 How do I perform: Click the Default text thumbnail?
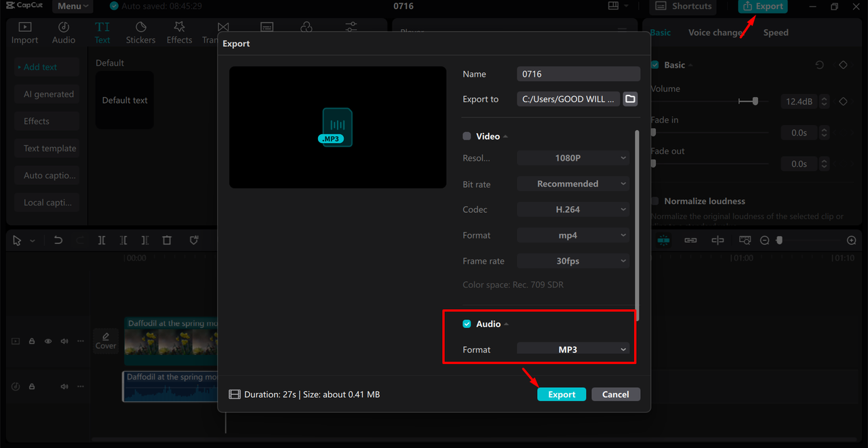click(125, 100)
